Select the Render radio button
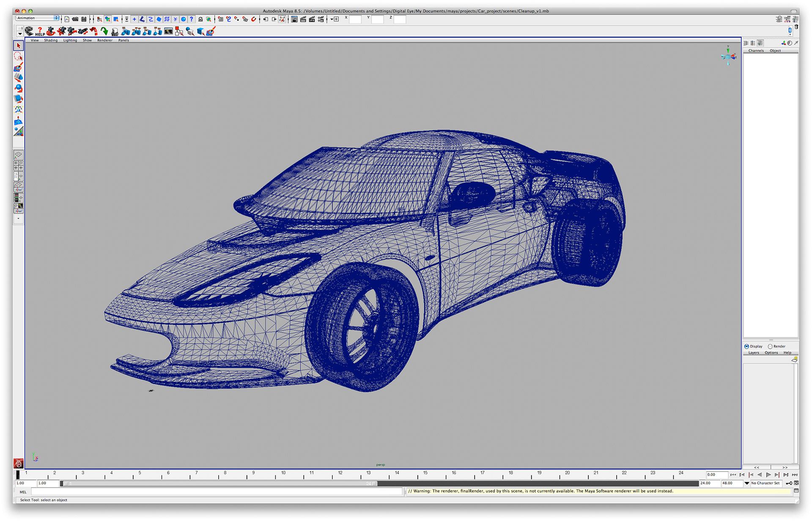This screenshot has width=812, height=521. click(x=770, y=346)
